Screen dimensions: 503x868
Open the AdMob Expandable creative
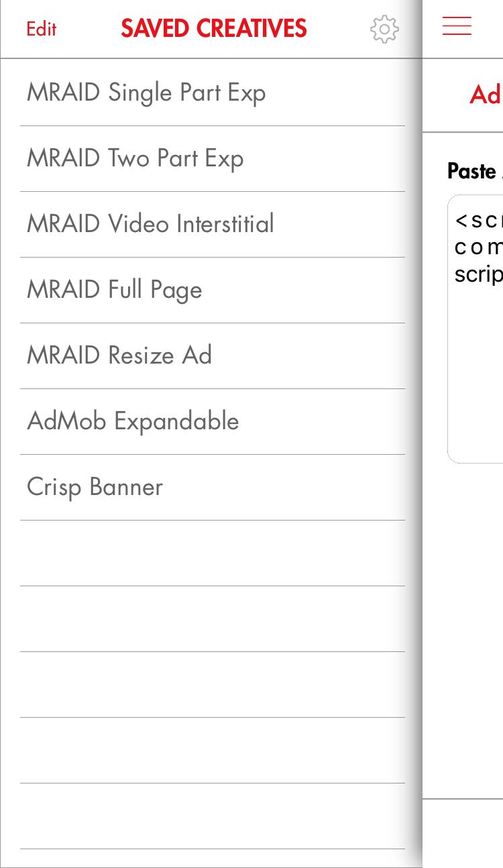(133, 421)
